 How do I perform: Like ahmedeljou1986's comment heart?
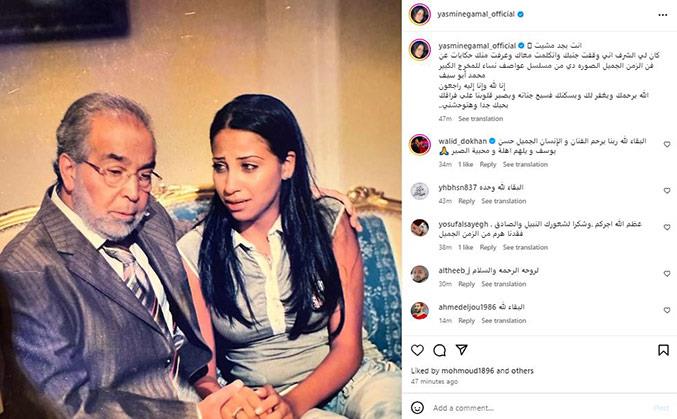[x=667, y=310]
